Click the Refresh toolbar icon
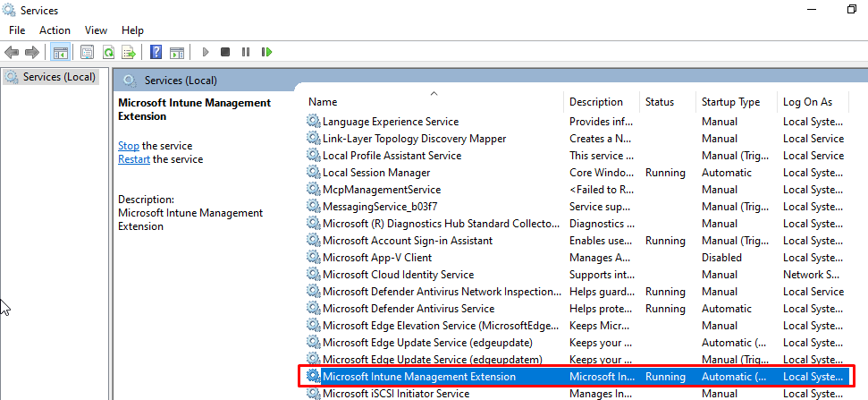 pos(108,52)
